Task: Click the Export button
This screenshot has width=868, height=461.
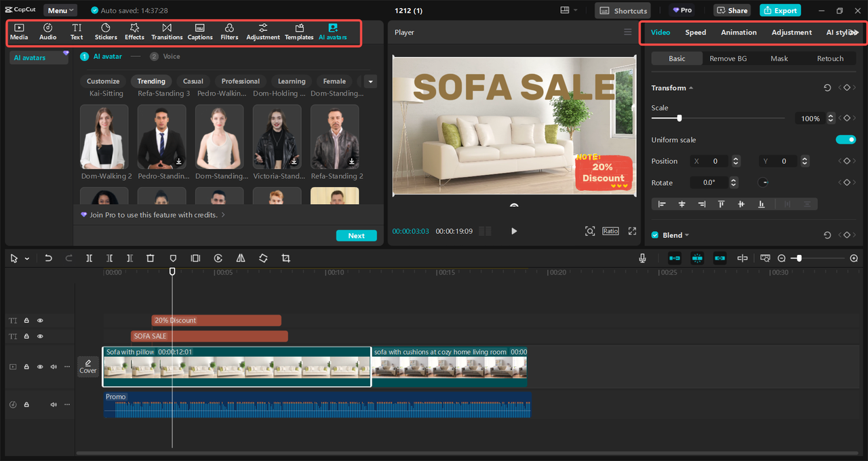Action: [x=780, y=11]
